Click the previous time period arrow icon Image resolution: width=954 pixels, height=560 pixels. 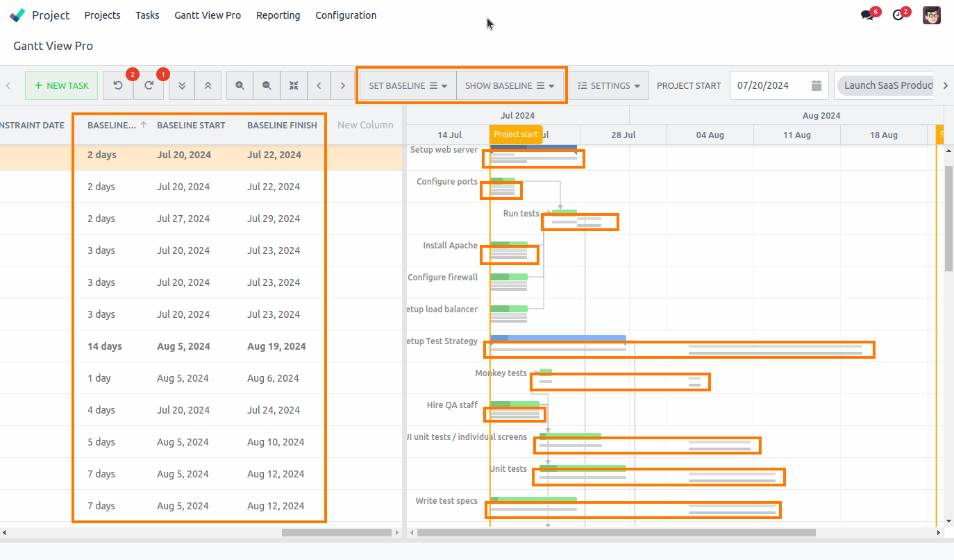point(319,85)
